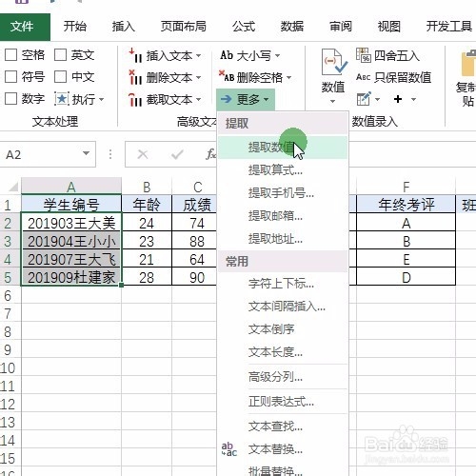
Task: Switch to the 审阅 ribbon tab
Action: 341,27
